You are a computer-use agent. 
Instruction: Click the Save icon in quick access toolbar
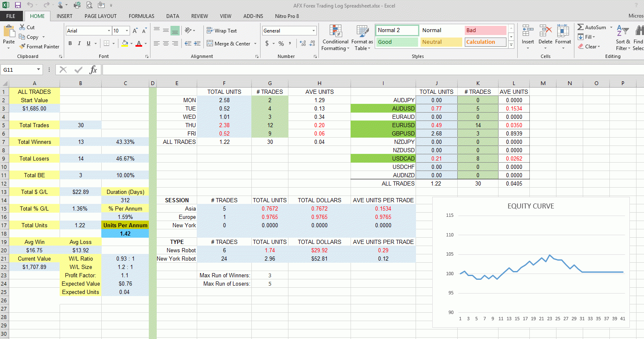click(x=18, y=5)
